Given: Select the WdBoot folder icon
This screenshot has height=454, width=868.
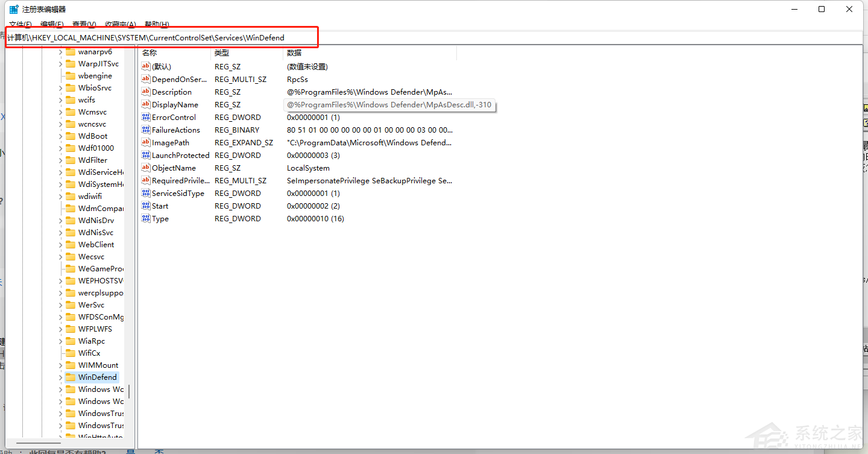Looking at the screenshot, I should (x=71, y=136).
